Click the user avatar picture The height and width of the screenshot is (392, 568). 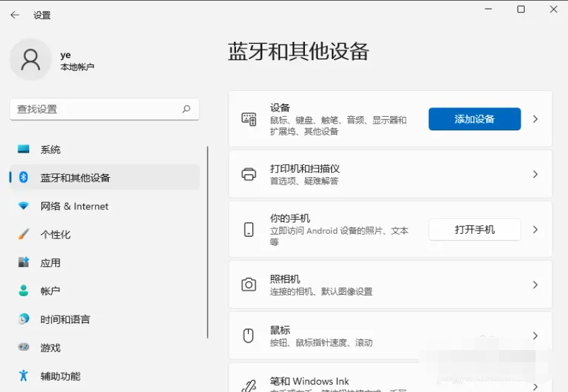tap(30, 59)
